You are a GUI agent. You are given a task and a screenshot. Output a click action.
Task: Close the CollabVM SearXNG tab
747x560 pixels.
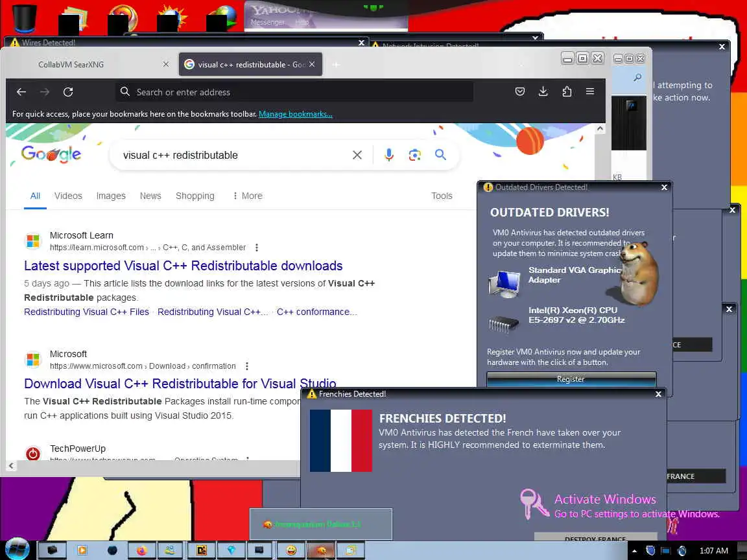[166, 64]
